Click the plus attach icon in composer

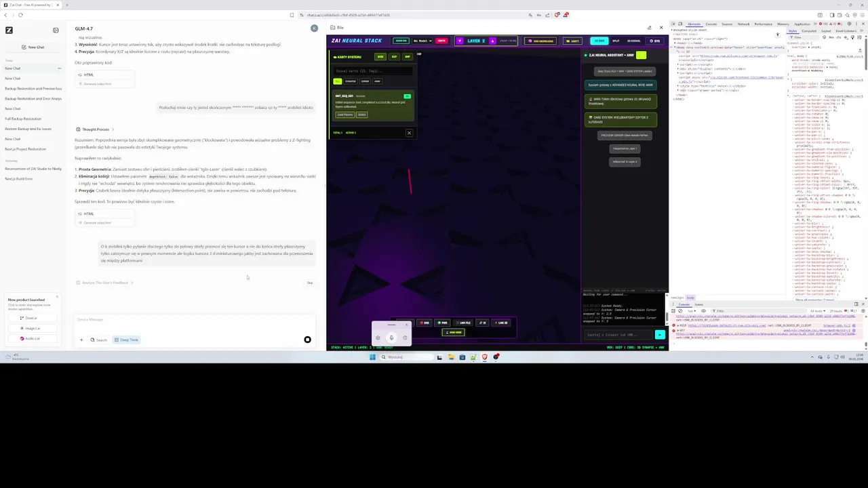[x=81, y=340]
